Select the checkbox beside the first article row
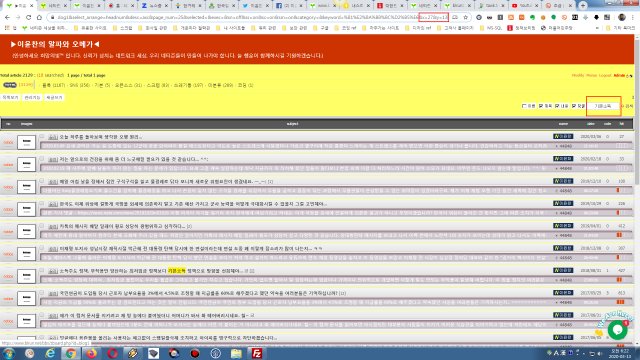The image size is (640, 360). pos(42,136)
